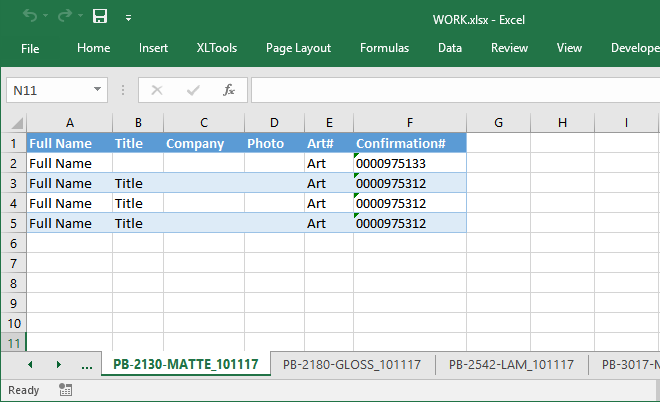660x402 pixels.
Task: Open the Formulas ribbon tab
Action: point(384,48)
